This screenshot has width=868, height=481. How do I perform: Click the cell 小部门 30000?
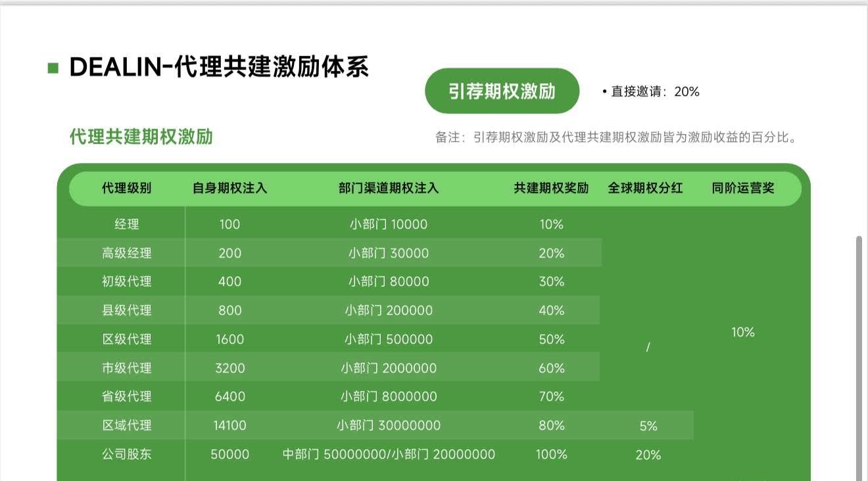[389, 253]
